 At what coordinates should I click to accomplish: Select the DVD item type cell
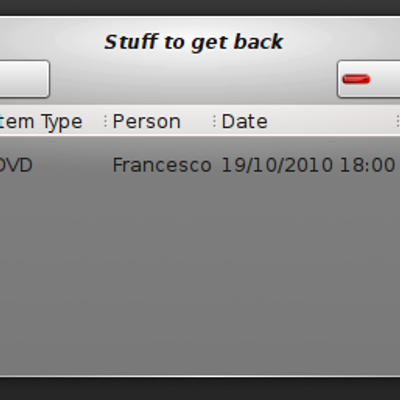[x=16, y=165]
